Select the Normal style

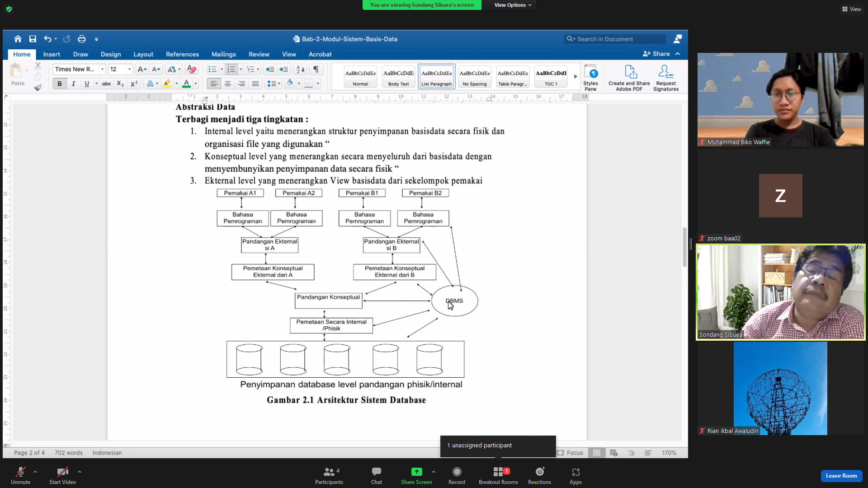click(360, 76)
